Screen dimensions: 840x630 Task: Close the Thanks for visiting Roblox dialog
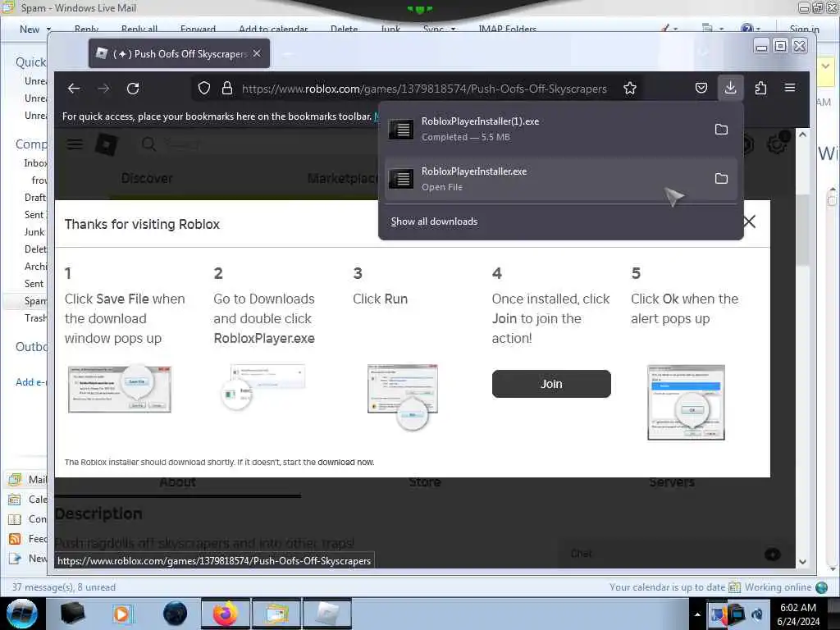(750, 221)
